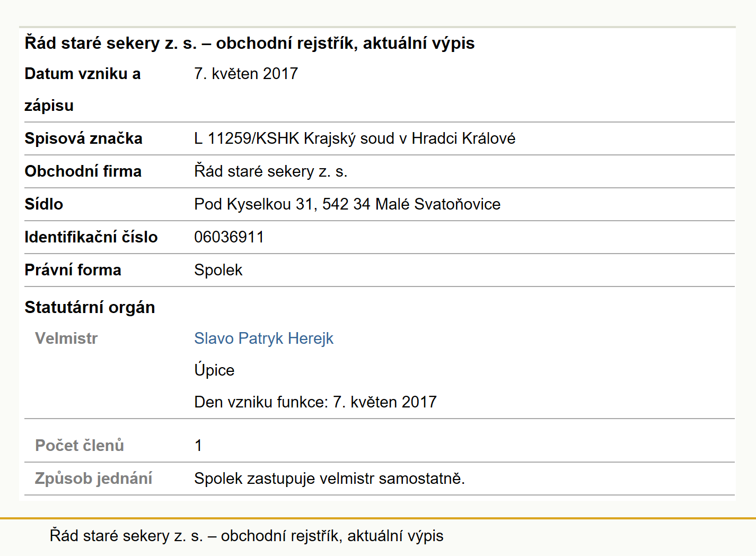Click the Právní forma label

(x=73, y=270)
